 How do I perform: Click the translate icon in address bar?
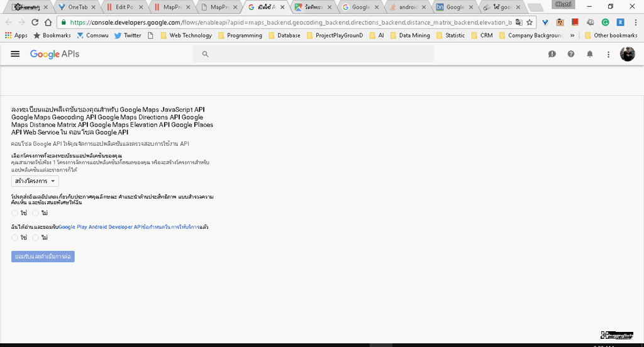(x=519, y=22)
